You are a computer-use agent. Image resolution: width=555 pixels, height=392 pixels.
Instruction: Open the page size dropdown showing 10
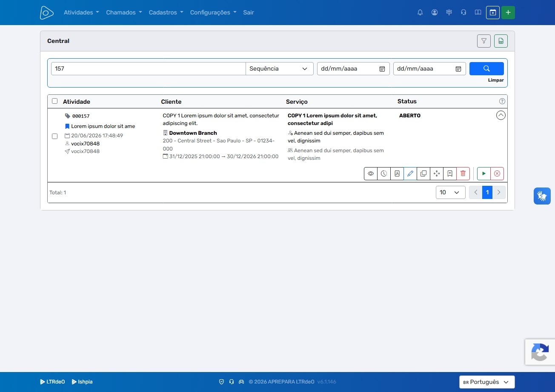click(x=450, y=192)
